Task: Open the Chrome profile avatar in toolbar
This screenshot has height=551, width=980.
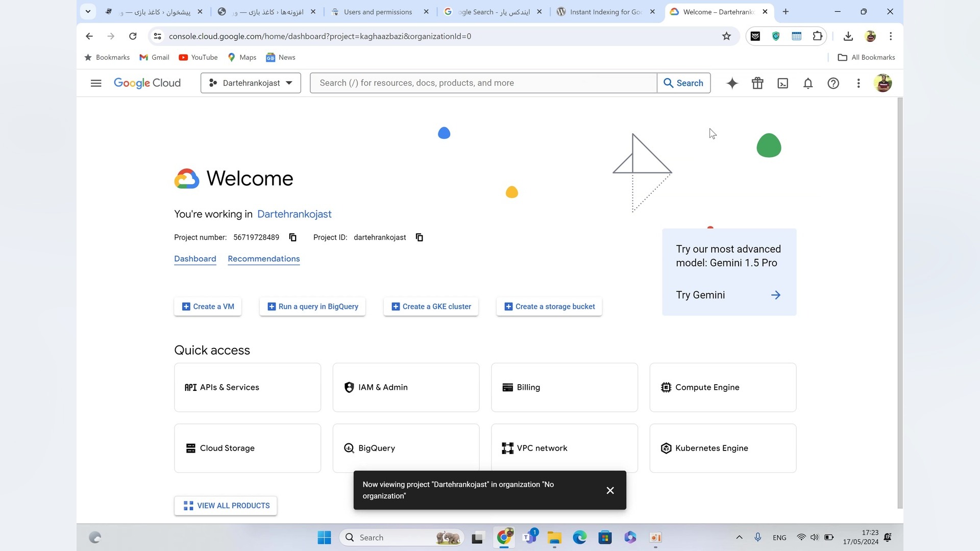Action: (x=870, y=36)
